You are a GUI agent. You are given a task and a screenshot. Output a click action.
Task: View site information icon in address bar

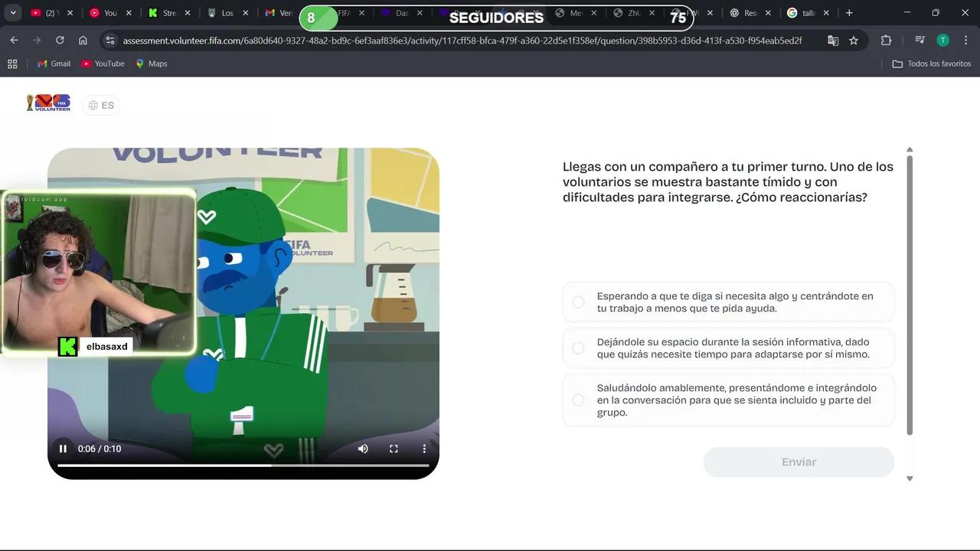coord(109,41)
